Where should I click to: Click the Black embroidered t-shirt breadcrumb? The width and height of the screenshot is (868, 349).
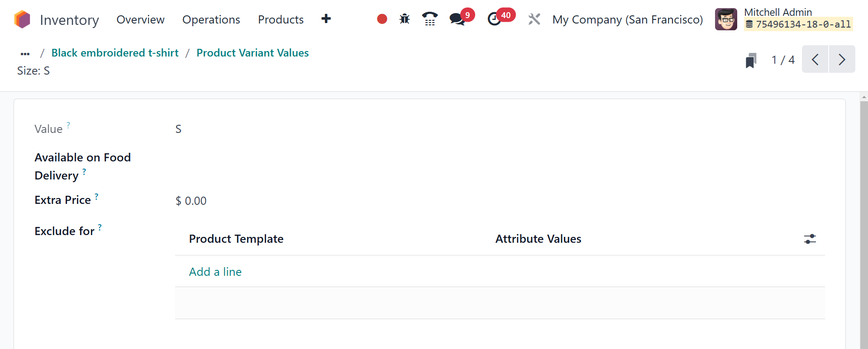pos(115,53)
